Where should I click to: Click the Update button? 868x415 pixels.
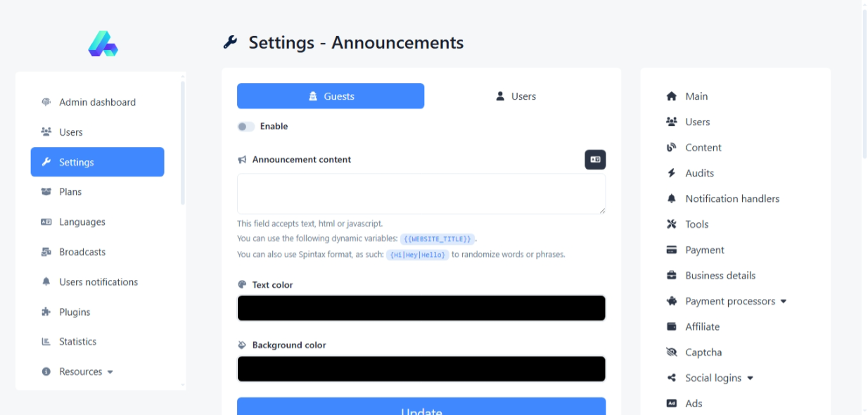421,408
